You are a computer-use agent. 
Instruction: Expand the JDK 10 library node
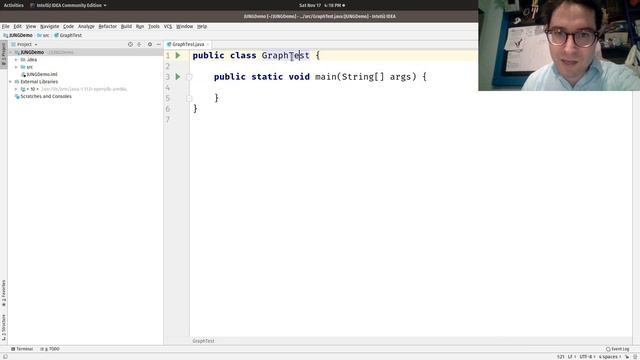click(x=16, y=89)
